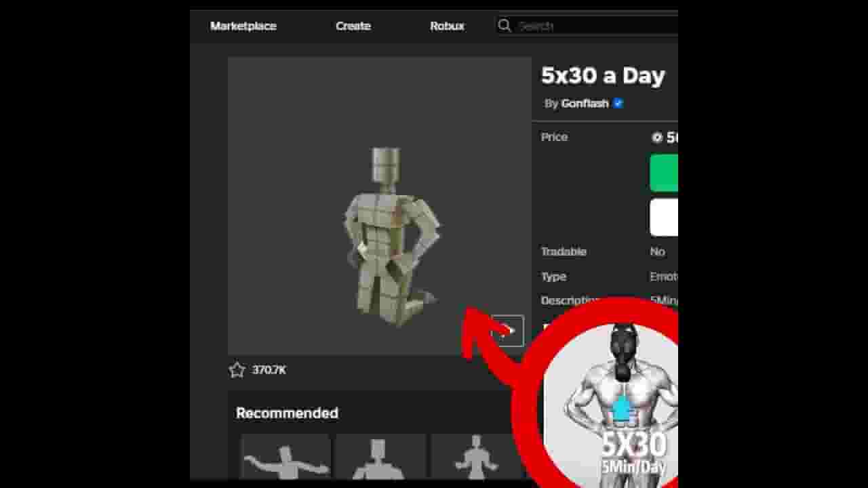This screenshot has height=488, width=868.
Task: Open the third recommended emote thumbnail
Action: pos(475,457)
